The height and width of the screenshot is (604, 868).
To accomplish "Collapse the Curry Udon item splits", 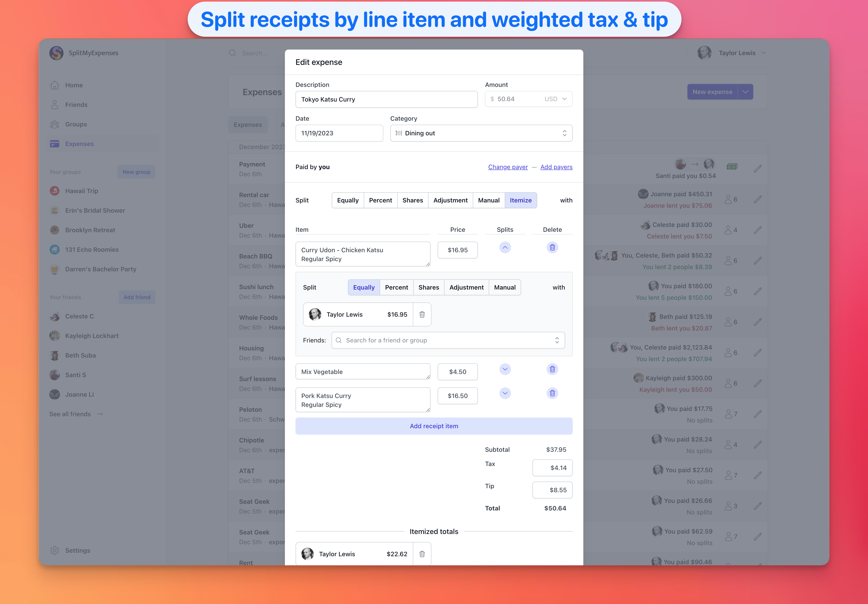I will (x=505, y=248).
